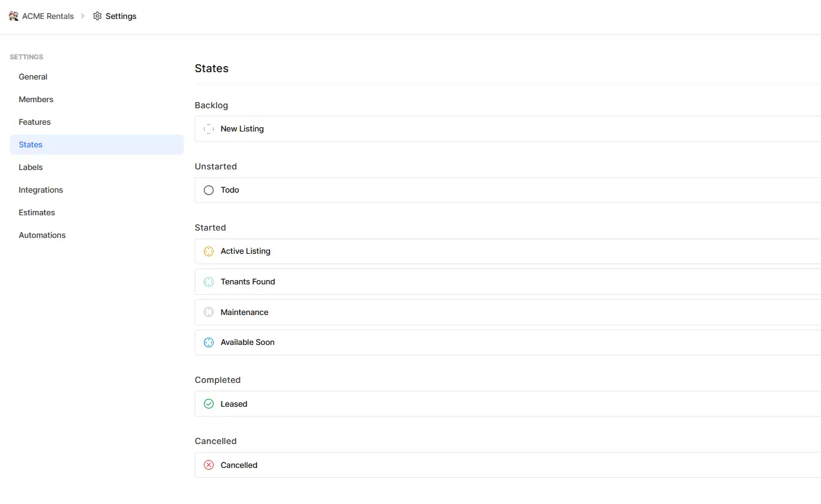Click the Maintenance in-progress icon
The height and width of the screenshot is (504, 821).
click(x=209, y=312)
